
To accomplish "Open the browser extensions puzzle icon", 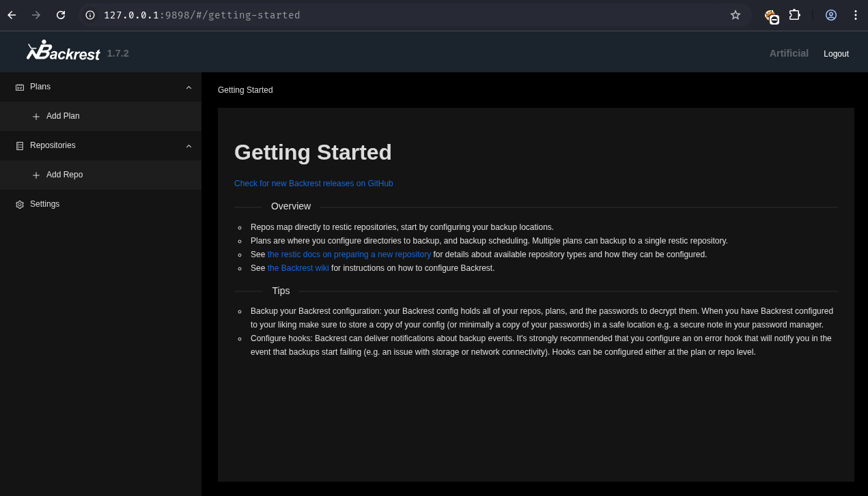I will pyautogui.click(x=794, y=15).
